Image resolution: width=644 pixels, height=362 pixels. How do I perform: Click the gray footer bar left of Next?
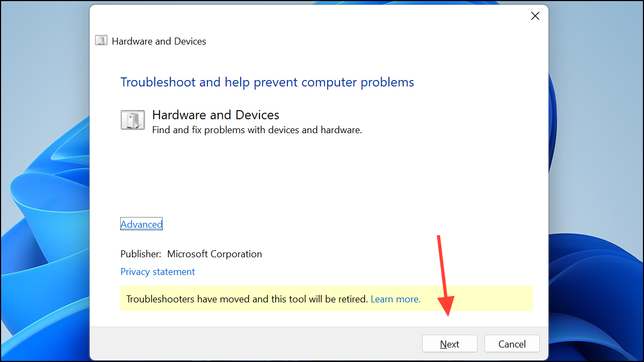255,344
